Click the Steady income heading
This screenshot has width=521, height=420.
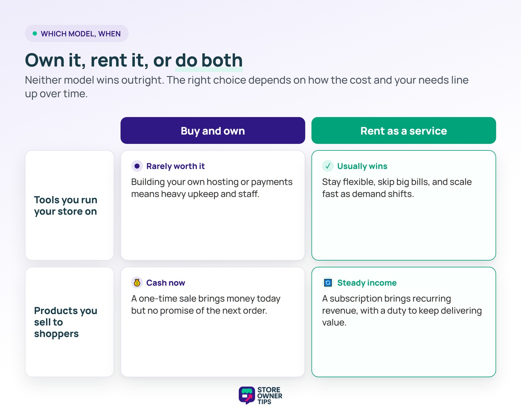[x=367, y=283]
